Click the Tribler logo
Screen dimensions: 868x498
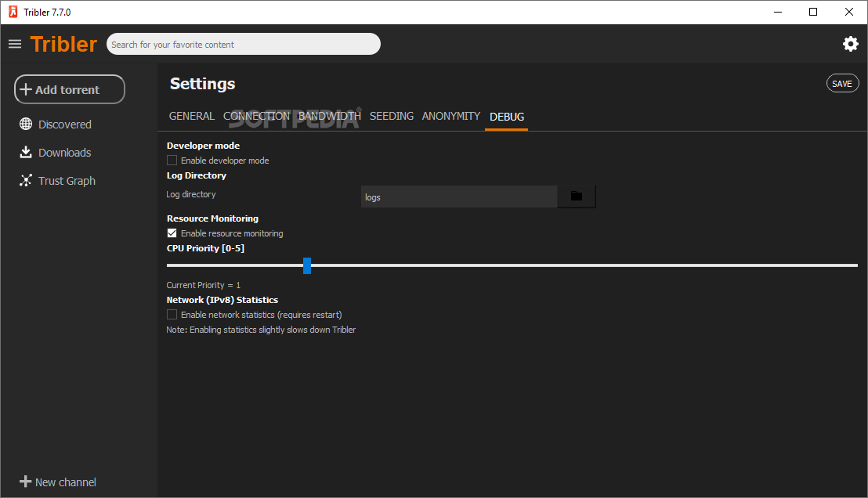pos(63,45)
